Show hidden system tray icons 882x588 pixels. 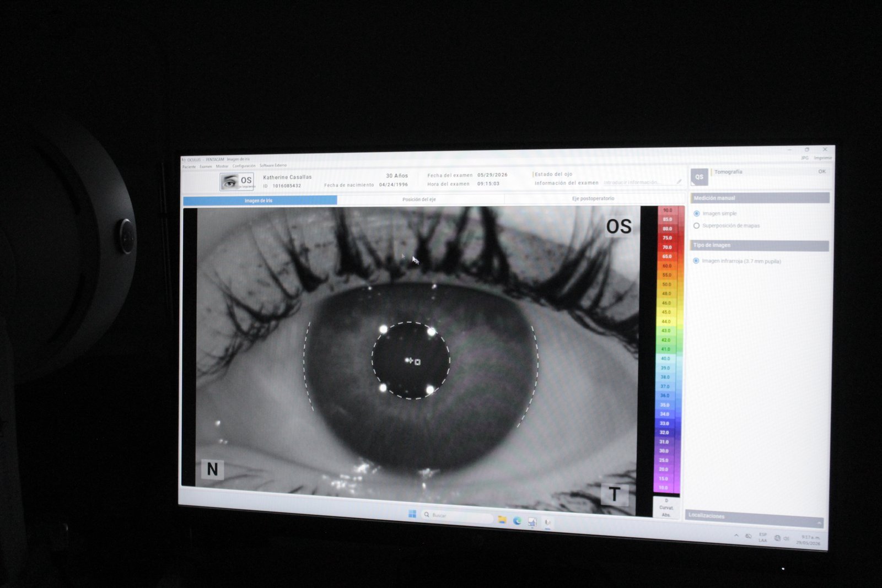[736, 535]
